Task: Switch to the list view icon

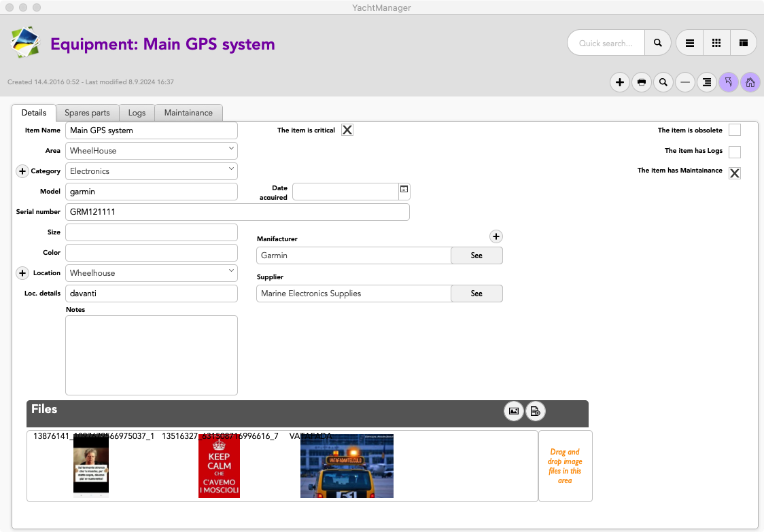Action: 689,43
